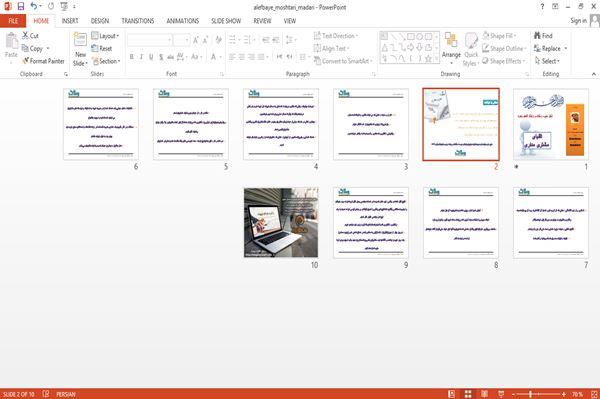Image resolution: width=600 pixels, height=399 pixels.
Task: Start slideshow from beginning via toolbar icon
Action: (x=64, y=7)
